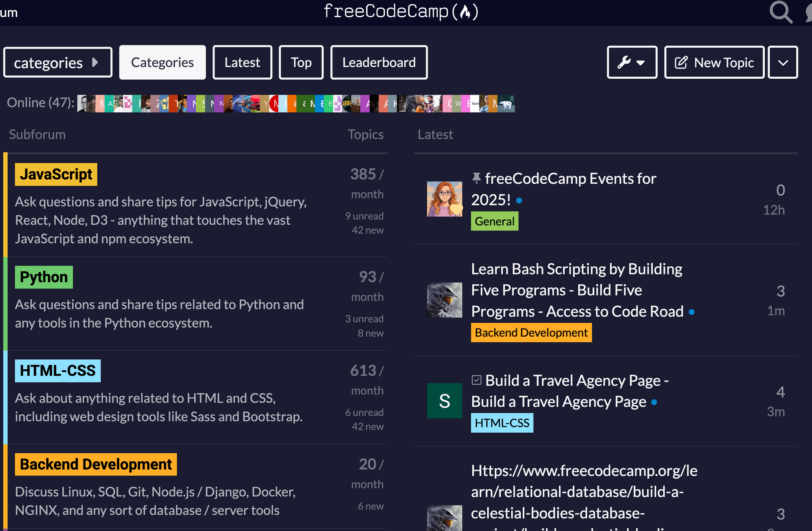Click the blue unread dot on Events topic

click(x=519, y=201)
